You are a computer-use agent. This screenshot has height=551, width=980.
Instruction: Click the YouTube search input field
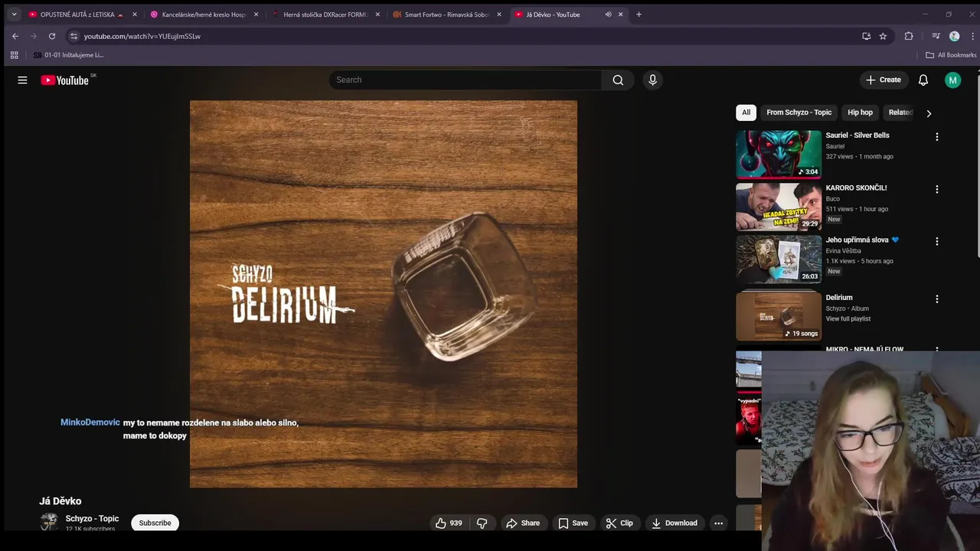point(467,80)
